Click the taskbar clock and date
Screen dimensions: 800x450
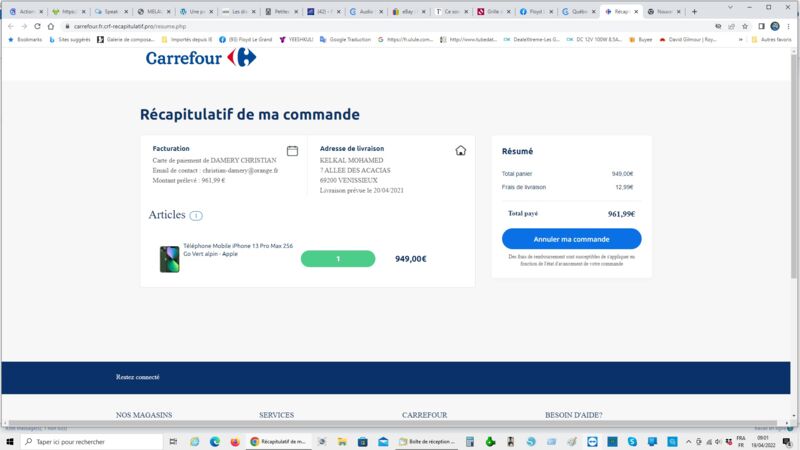pos(763,441)
